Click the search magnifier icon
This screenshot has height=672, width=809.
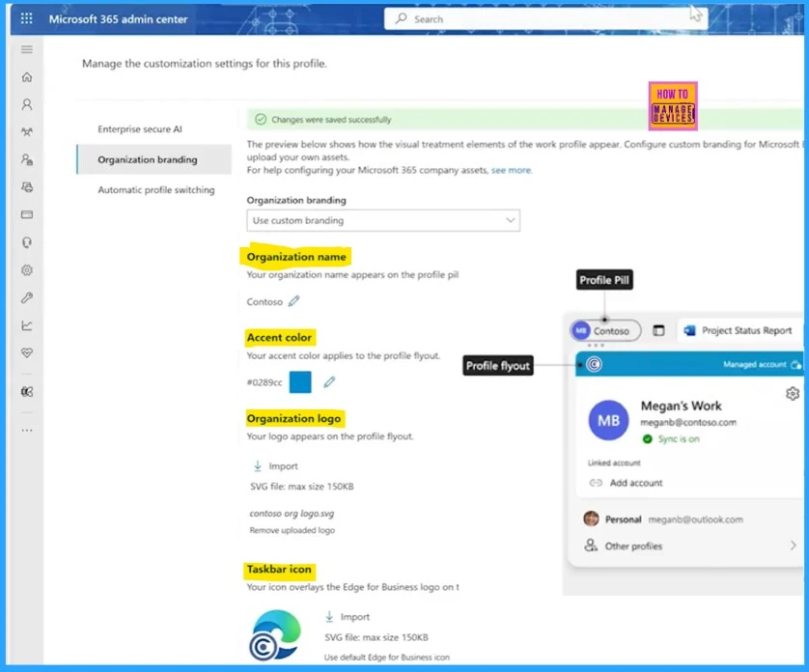click(401, 18)
